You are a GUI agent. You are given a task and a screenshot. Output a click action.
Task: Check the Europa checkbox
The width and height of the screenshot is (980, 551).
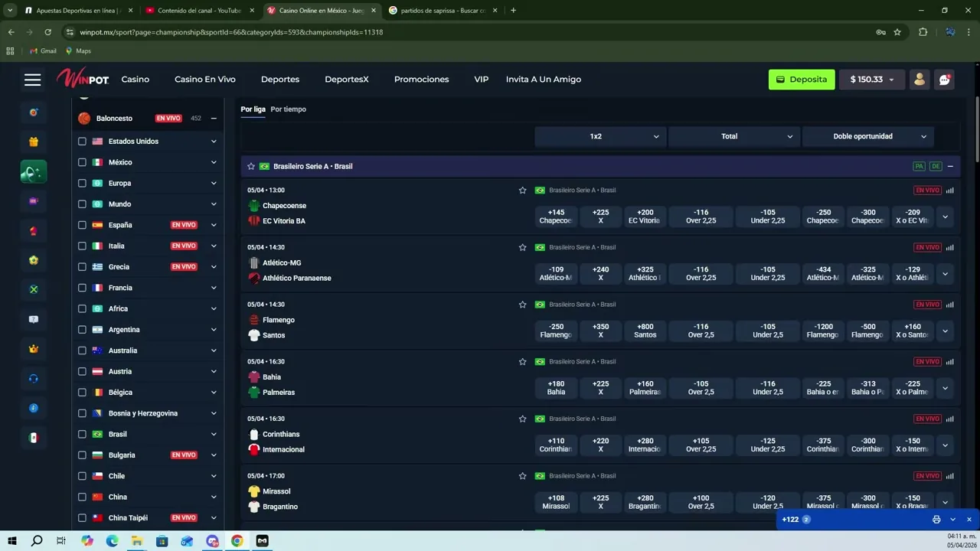[82, 184]
